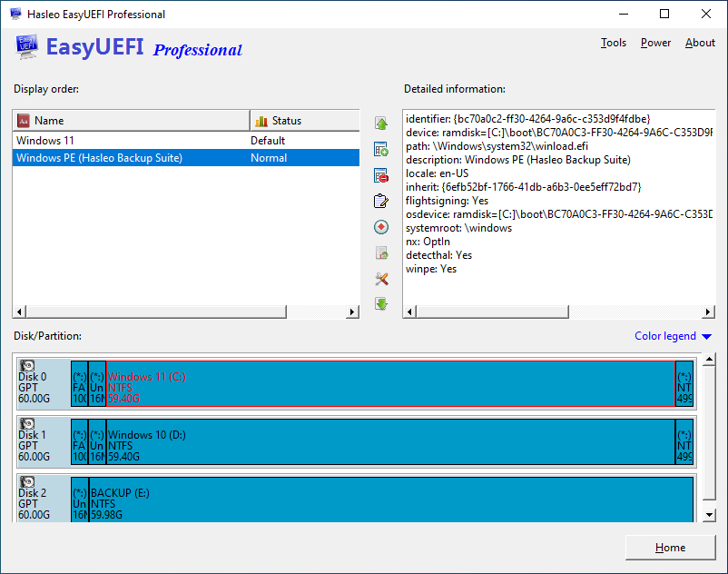
Task: Click right arrow of boot list scrollbar
Action: (352, 312)
